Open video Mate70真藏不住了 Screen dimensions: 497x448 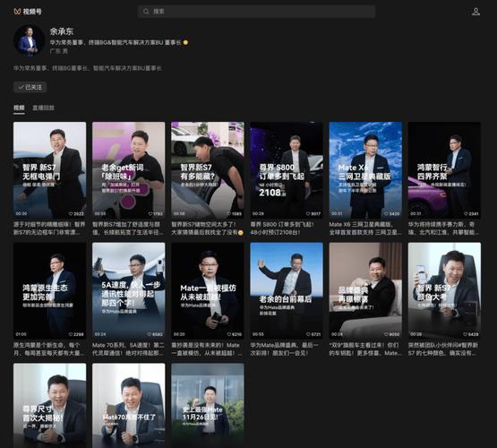point(128,406)
